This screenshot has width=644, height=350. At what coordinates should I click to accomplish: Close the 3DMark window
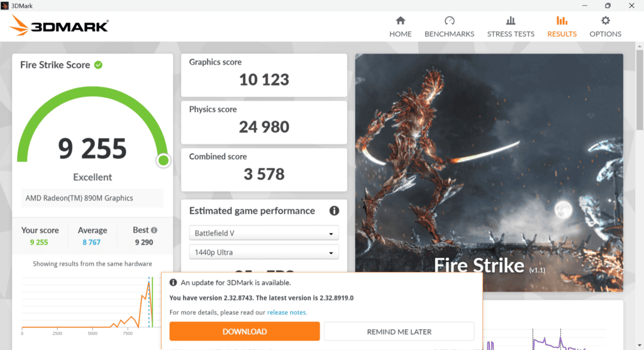click(631, 5)
